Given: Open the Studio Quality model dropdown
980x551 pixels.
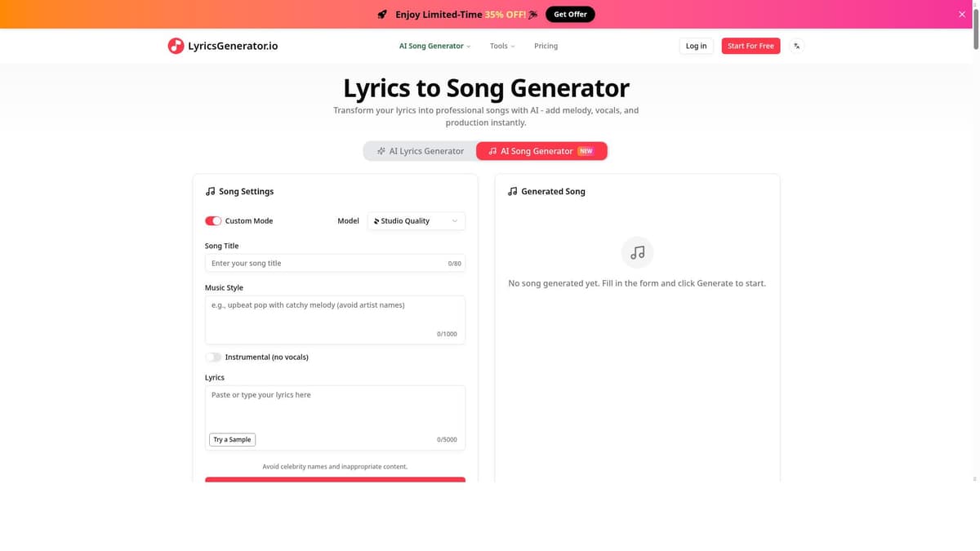Looking at the screenshot, I should click(416, 220).
